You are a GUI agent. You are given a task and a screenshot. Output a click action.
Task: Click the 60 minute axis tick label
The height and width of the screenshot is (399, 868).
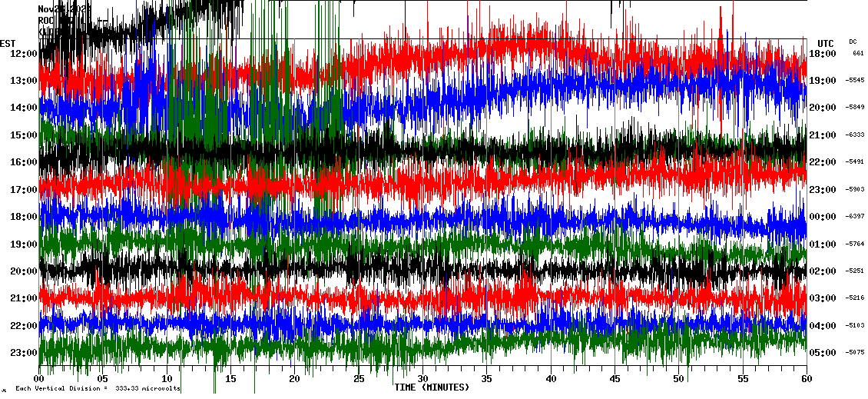807,379
